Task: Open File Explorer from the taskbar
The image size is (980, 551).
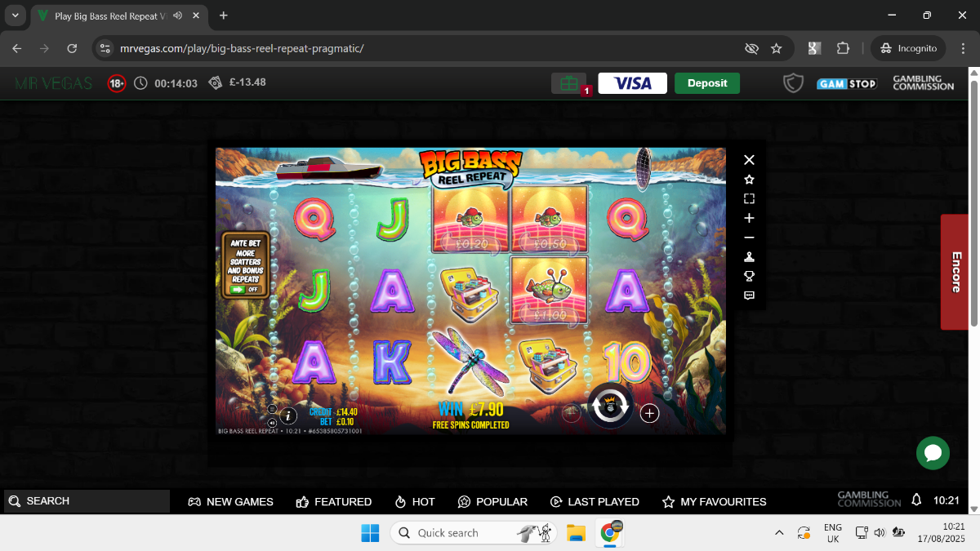Action: point(577,533)
